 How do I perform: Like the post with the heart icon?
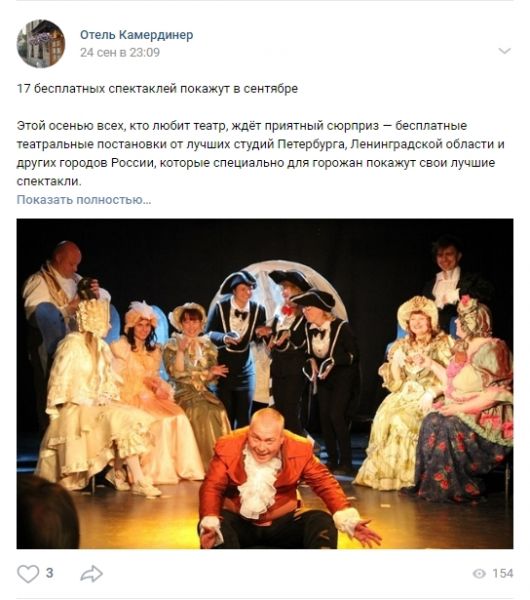[28, 574]
